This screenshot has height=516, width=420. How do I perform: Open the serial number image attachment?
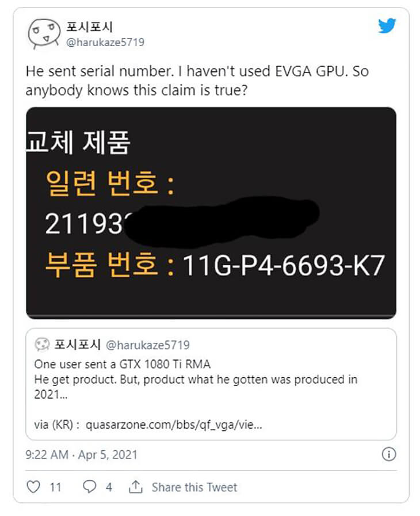(x=211, y=213)
